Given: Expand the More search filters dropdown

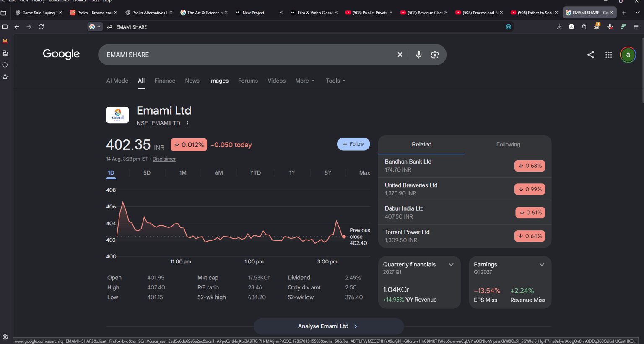Looking at the screenshot, I should coord(305,81).
